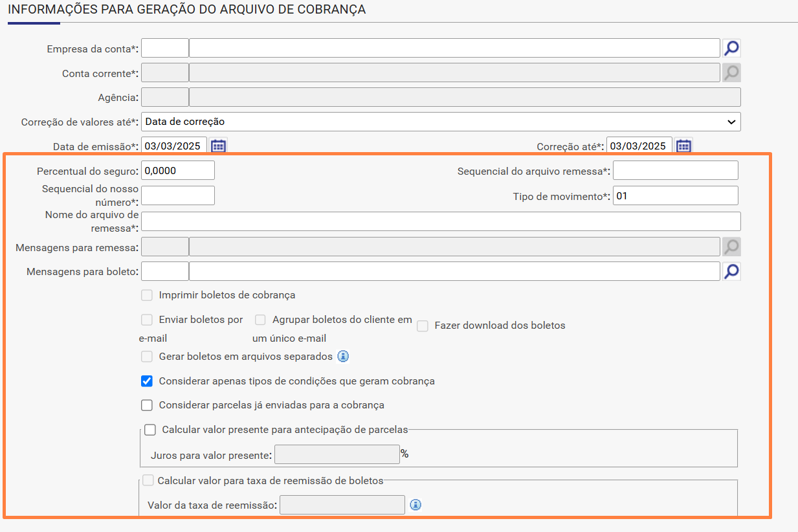Uncheck Considerar apenas tipos de condições que geram cobrança
This screenshot has width=798, height=532.
(147, 381)
